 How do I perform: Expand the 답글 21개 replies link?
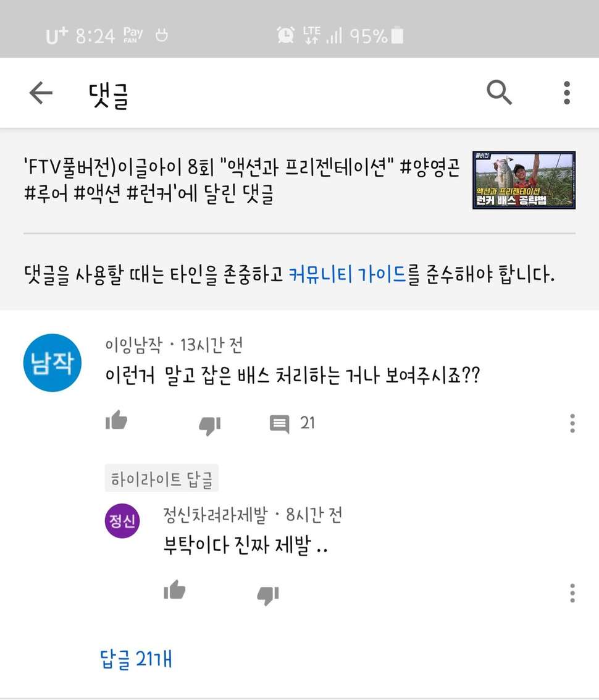tap(136, 659)
